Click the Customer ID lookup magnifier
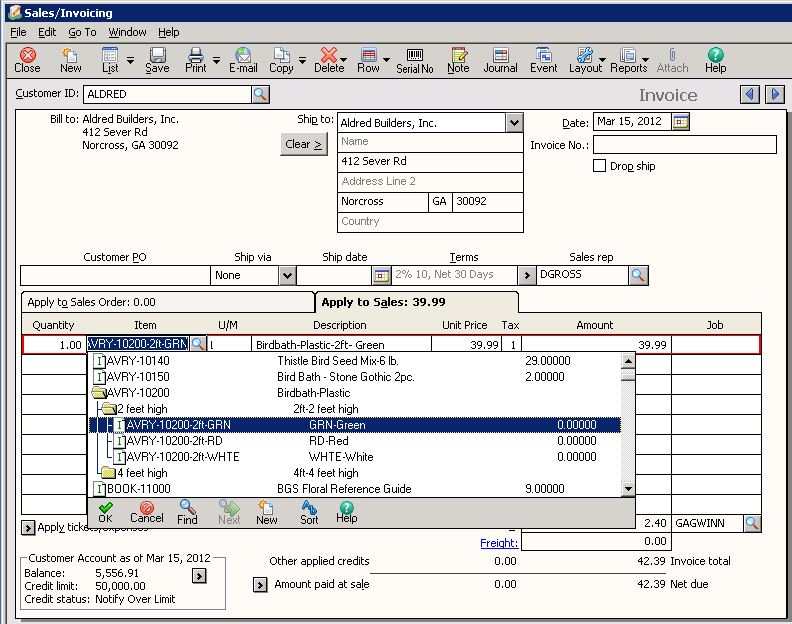The image size is (792, 624). point(260,94)
